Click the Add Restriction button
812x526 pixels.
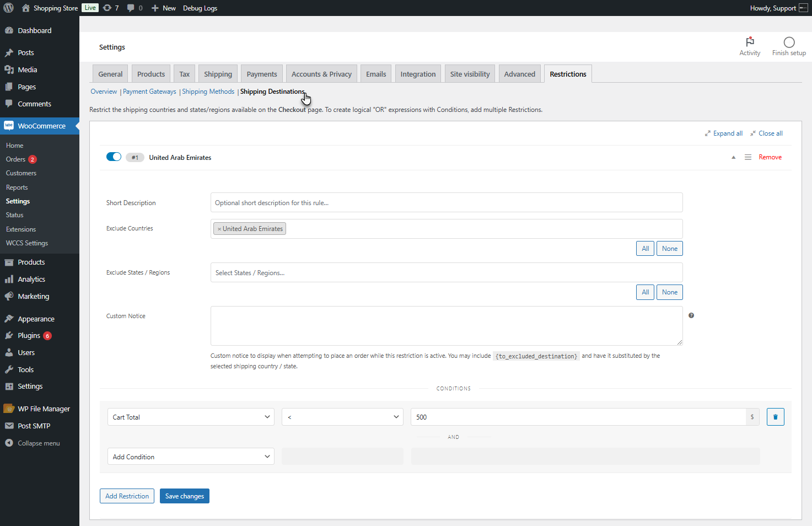pyautogui.click(x=127, y=496)
